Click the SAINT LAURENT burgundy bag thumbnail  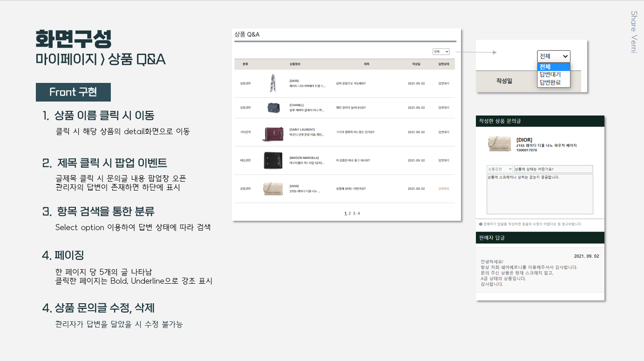tap(273, 134)
